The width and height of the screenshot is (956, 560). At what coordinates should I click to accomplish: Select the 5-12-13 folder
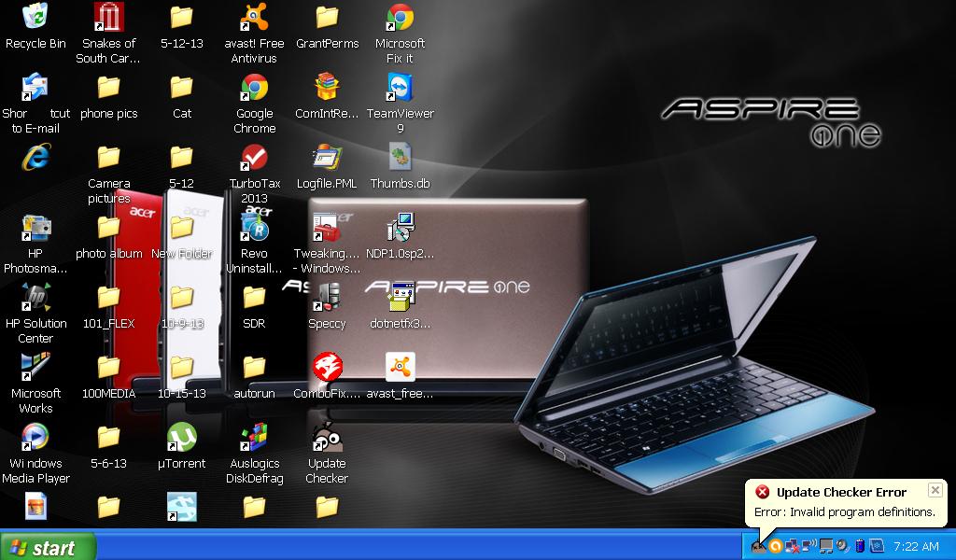pos(182,17)
